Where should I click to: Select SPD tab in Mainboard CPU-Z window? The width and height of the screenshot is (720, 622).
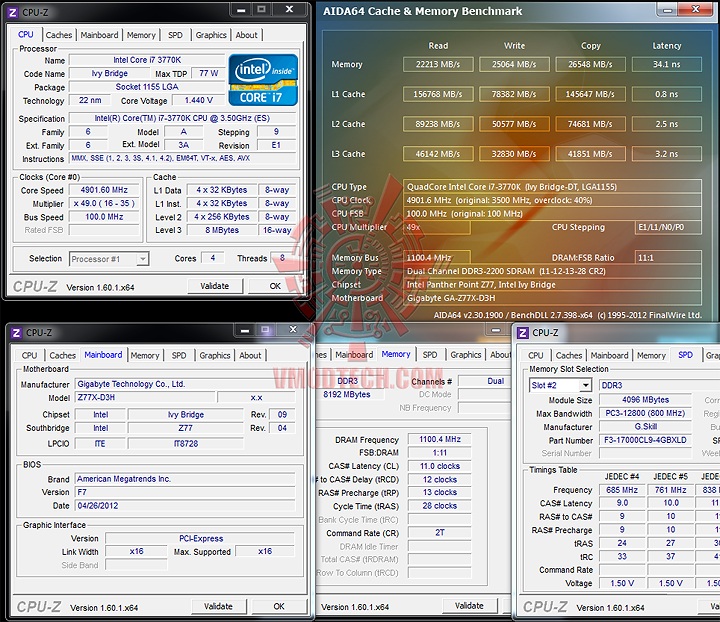pyautogui.click(x=179, y=355)
